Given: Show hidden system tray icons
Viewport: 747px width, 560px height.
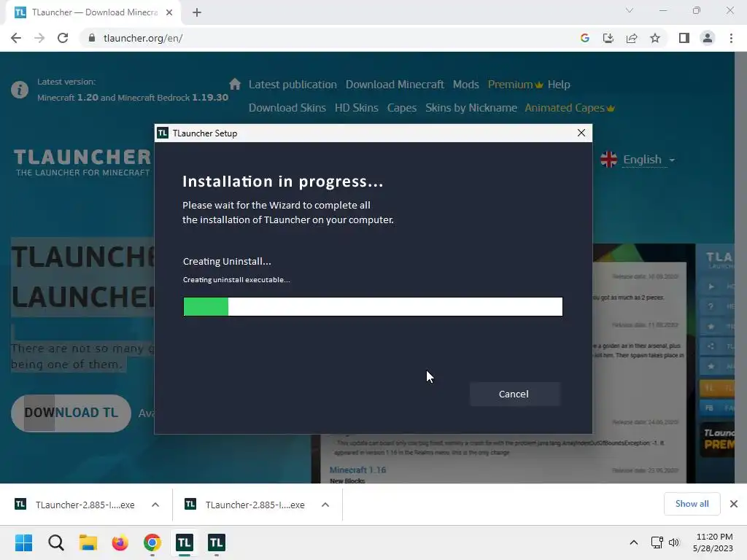Looking at the screenshot, I should (634, 542).
